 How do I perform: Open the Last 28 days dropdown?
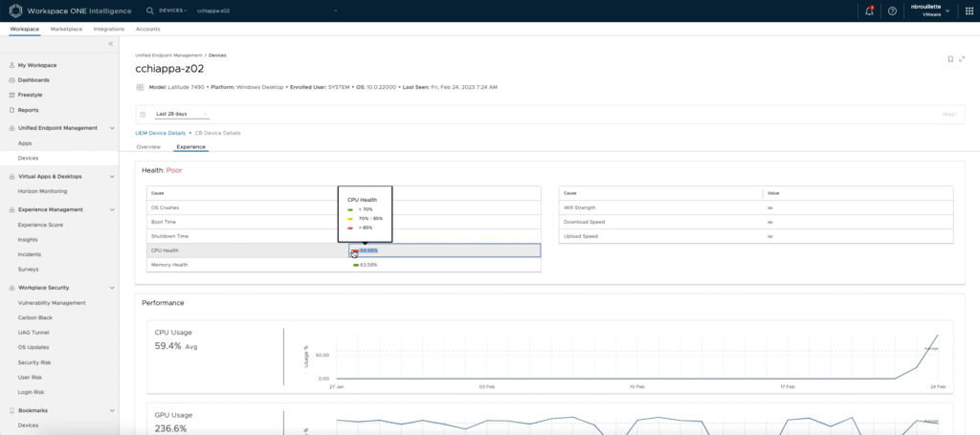click(182, 114)
